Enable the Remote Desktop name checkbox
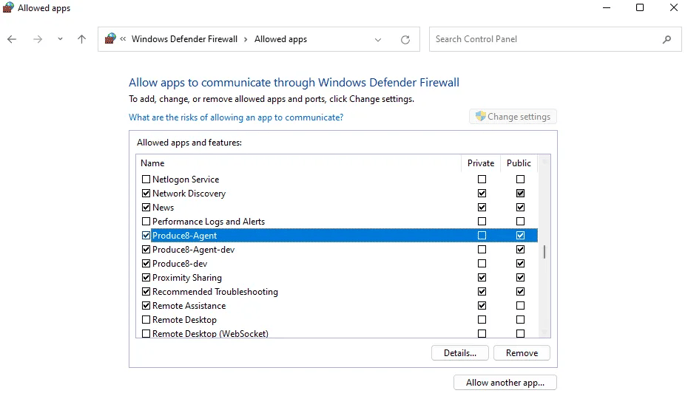The height and width of the screenshot is (396, 688). tap(146, 320)
